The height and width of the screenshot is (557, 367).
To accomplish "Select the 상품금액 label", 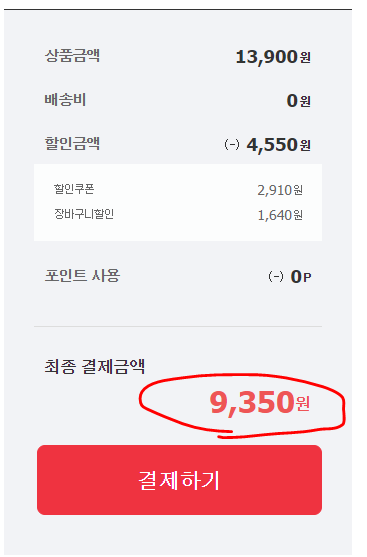I will coord(72,56).
